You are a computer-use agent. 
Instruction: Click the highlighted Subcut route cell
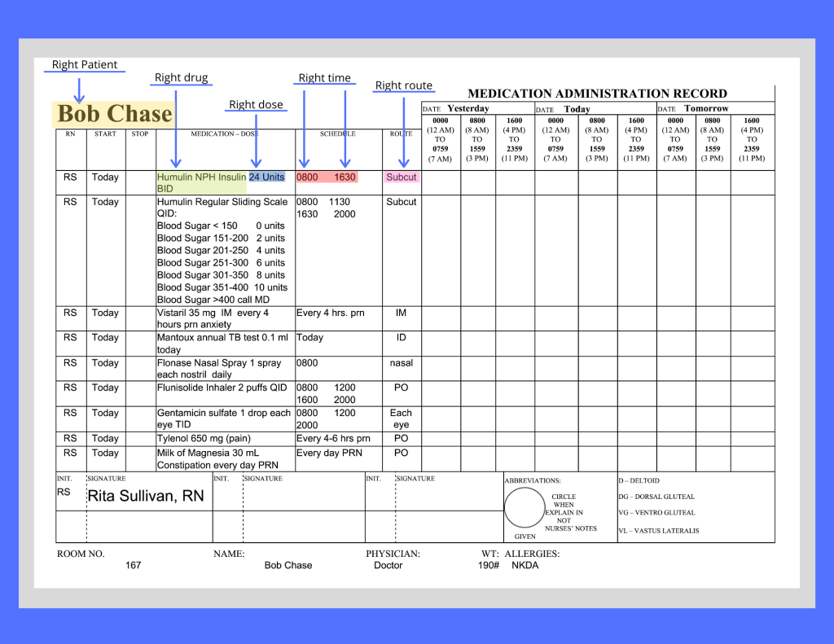401,177
